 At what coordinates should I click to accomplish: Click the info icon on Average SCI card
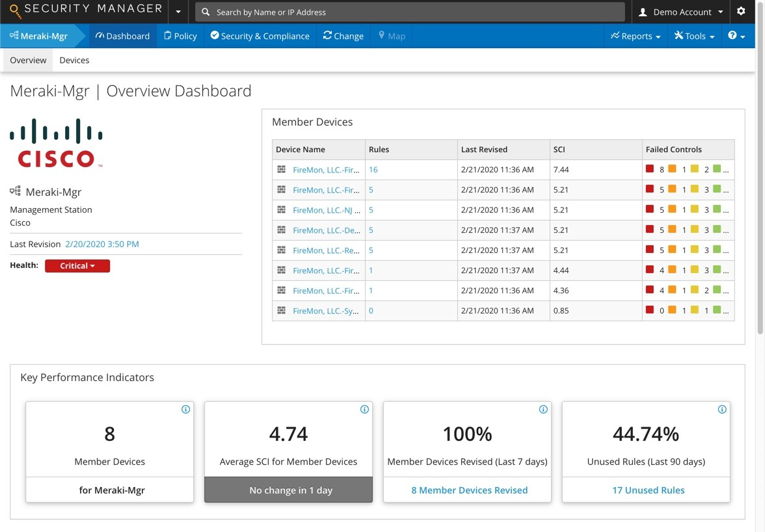(364, 409)
